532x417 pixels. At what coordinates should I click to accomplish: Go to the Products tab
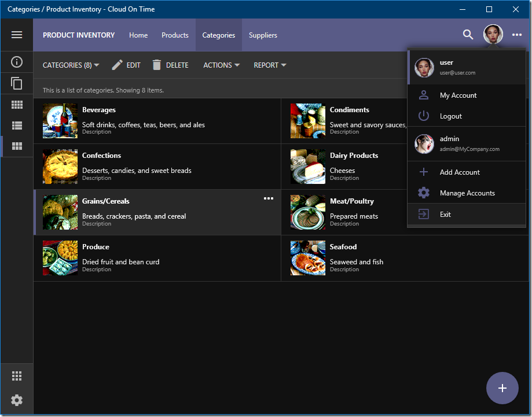click(175, 35)
